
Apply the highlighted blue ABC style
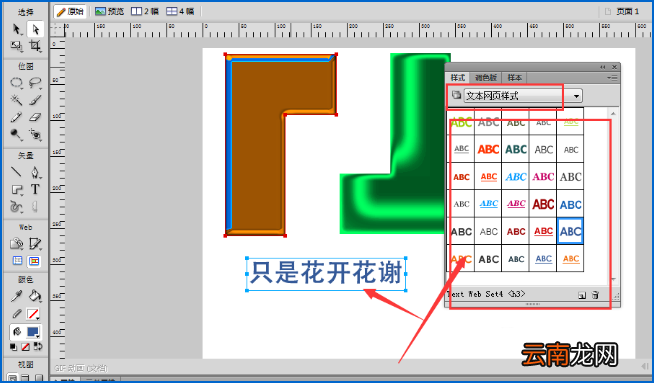click(570, 231)
